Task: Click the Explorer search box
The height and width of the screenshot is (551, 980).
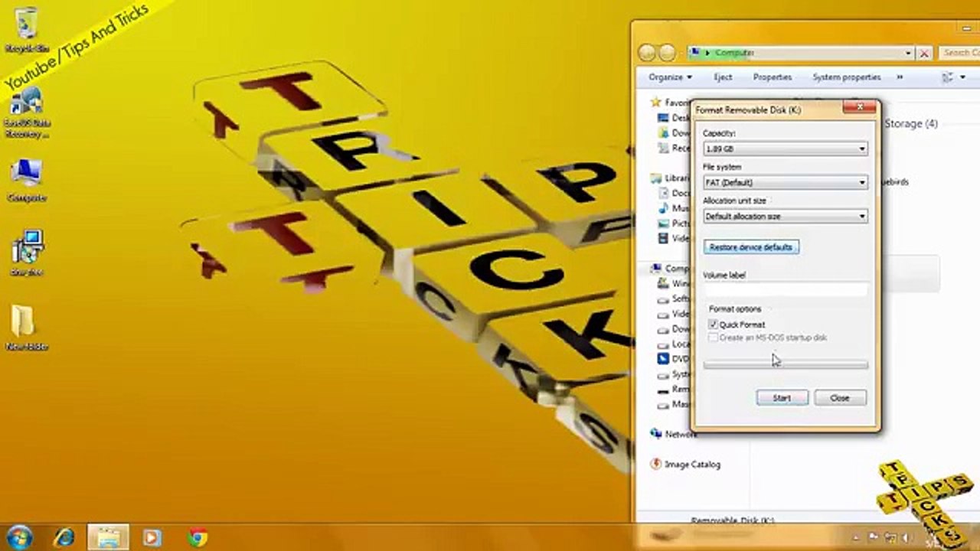Action: pos(959,53)
